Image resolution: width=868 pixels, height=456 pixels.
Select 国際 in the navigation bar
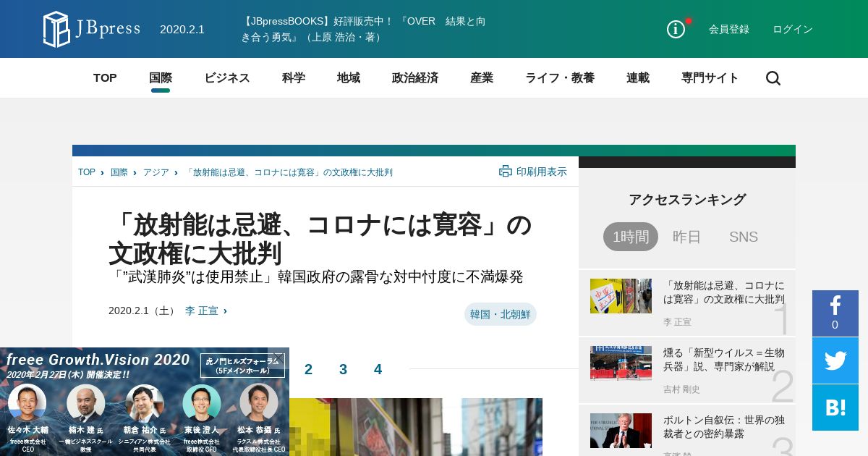(x=161, y=78)
